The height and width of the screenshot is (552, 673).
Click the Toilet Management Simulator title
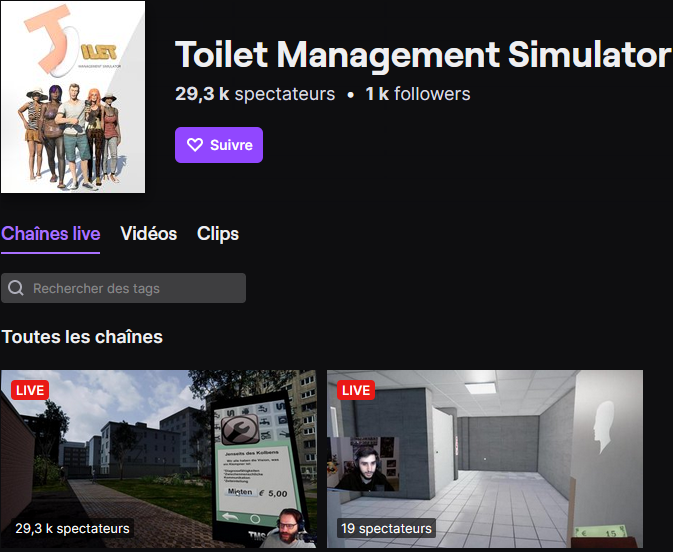(423, 55)
